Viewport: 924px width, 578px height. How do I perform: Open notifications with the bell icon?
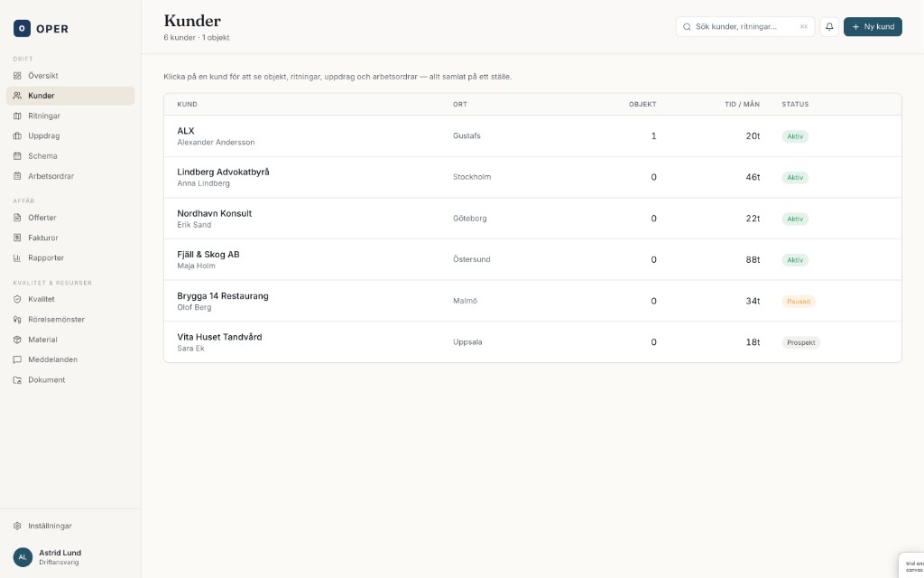(829, 26)
